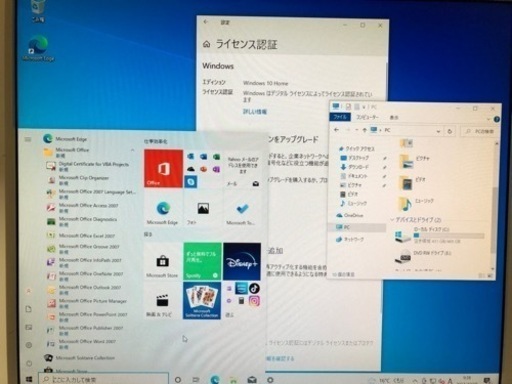Screen dimensions: 512x384
Task: Open the Skype icon in the Office tile group
Action: 191,182
